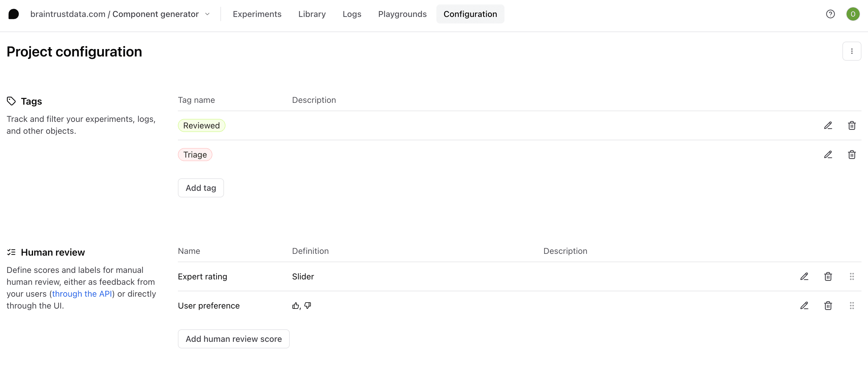Click Add human review score
This screenshot has height=368, width=868.
(234, 339)
